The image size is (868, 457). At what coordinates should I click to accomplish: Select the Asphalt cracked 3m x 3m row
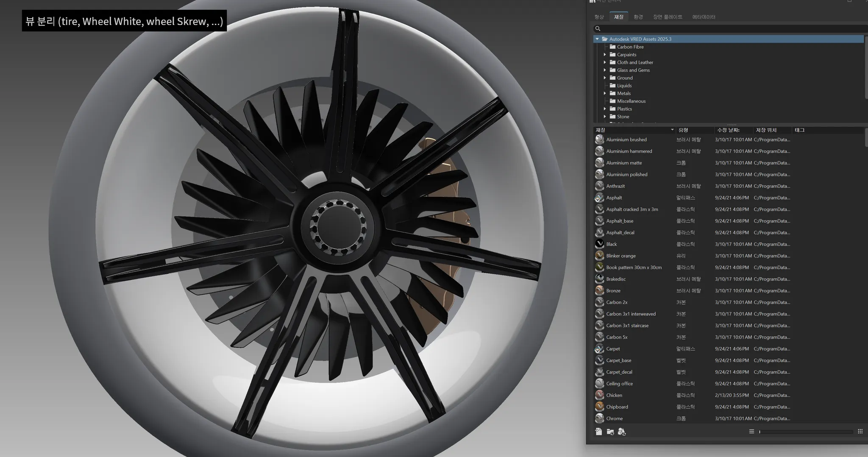click(x=729, y=209)
